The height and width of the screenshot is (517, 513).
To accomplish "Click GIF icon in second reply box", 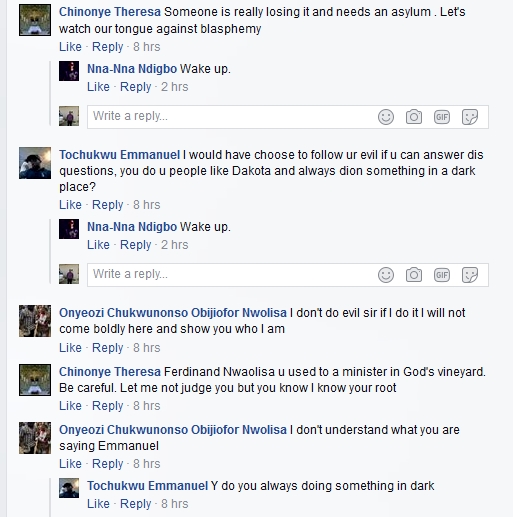I will click(x=442, y=275).
